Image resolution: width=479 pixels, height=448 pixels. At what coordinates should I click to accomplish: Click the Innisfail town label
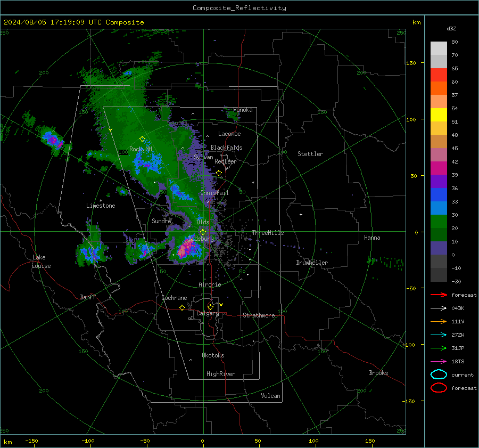(214, 193)
